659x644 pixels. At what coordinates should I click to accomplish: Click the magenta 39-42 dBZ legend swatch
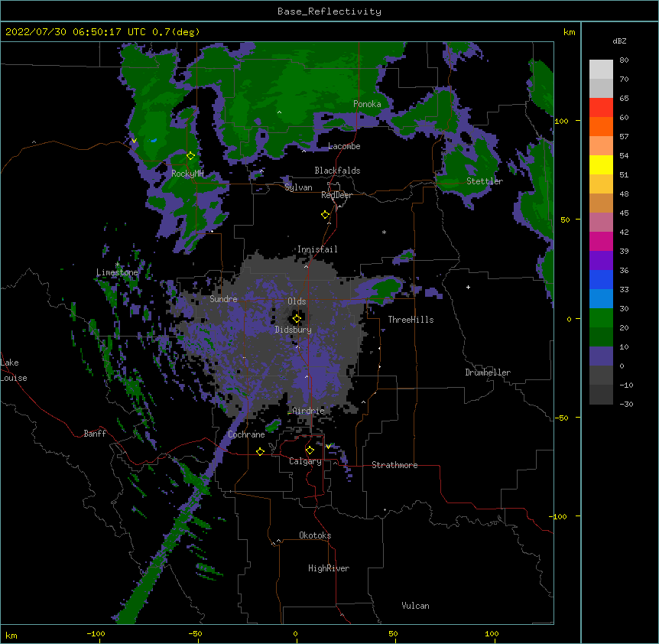[601, 241]
